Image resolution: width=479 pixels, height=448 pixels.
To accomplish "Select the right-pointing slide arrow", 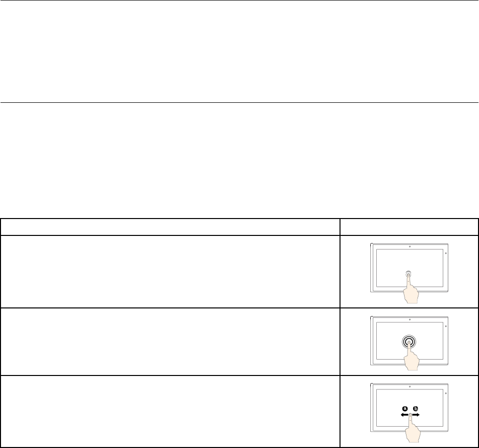I will tap(416, 415).
